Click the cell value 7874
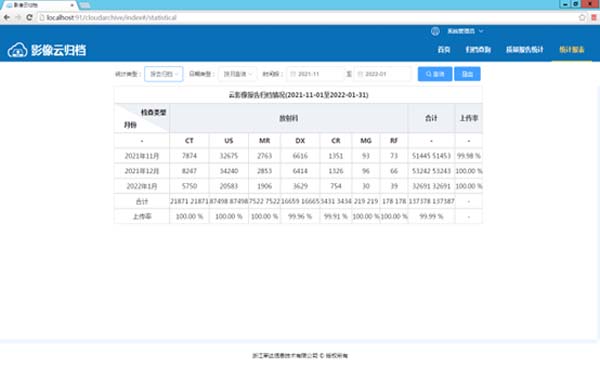The image size is (600, 368). (189, 156)
